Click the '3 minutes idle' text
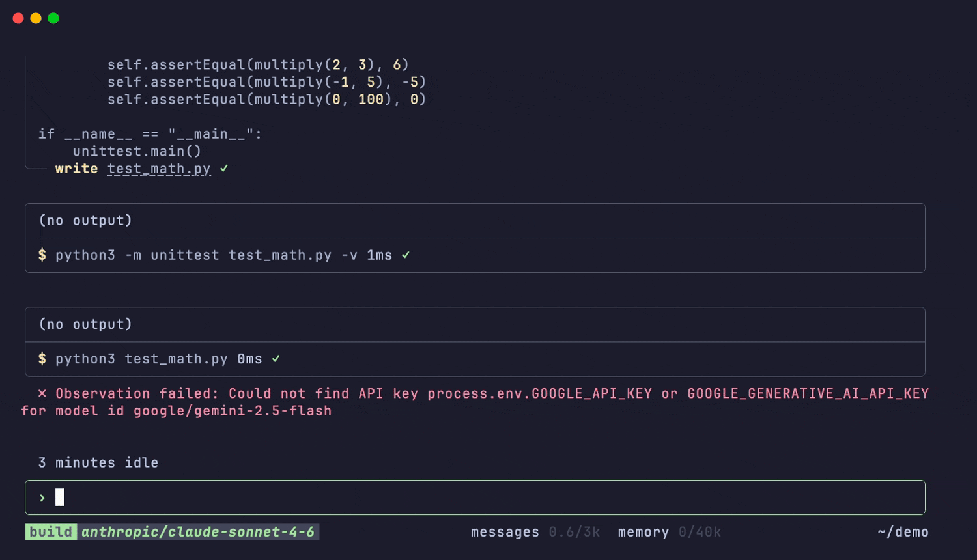 click(98, 462)
